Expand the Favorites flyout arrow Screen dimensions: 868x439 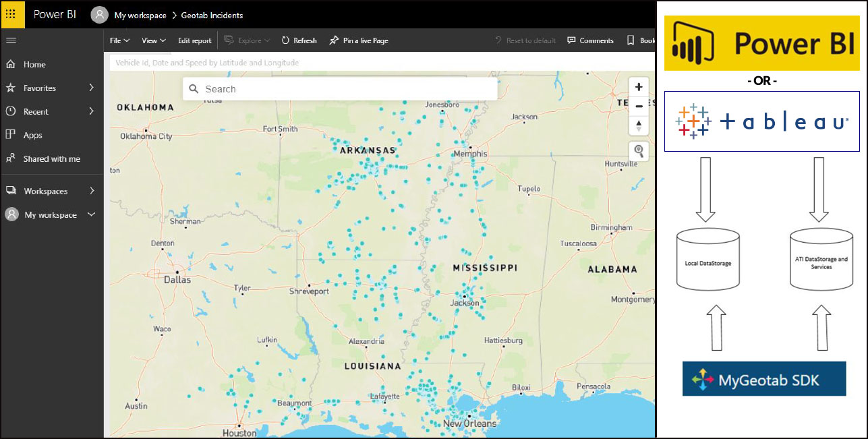tap(92, 88)
